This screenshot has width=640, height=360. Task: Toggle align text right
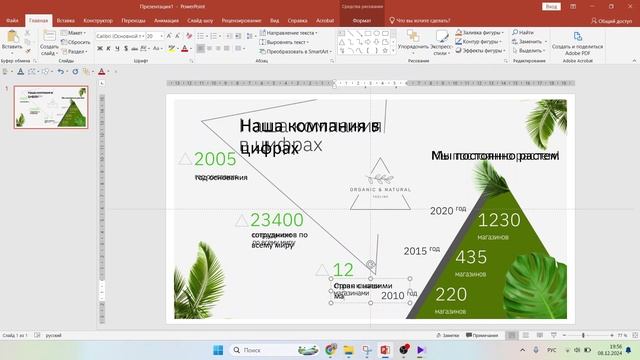[218, 49]
